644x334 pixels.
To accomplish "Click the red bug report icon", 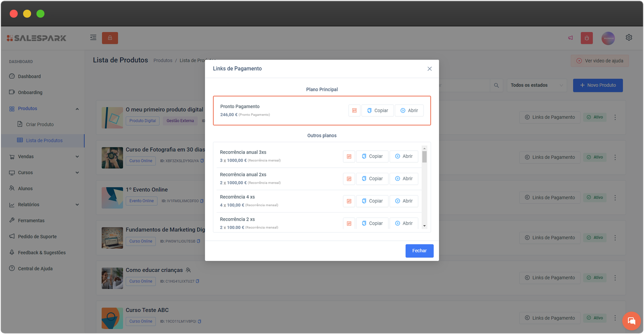I will [586, 38].
